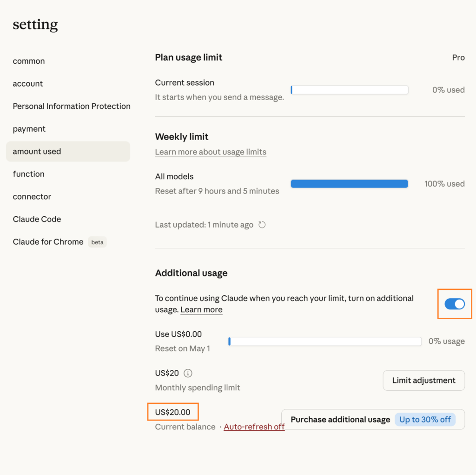476x475 pixels.
Task: Open the common settings section
Action: [x=29, y=61]
